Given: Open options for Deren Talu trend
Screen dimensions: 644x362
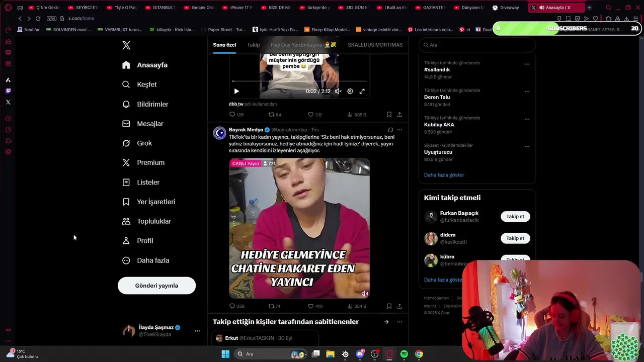Looking at the screenshot, I should 527,92.
